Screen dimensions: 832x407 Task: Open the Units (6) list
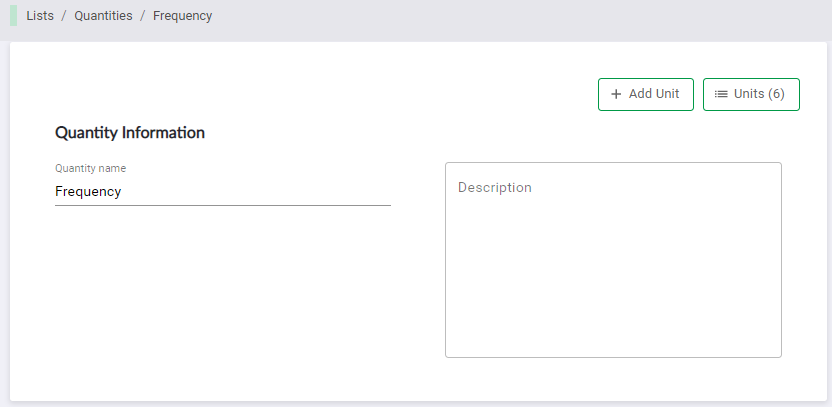point(751,94)
